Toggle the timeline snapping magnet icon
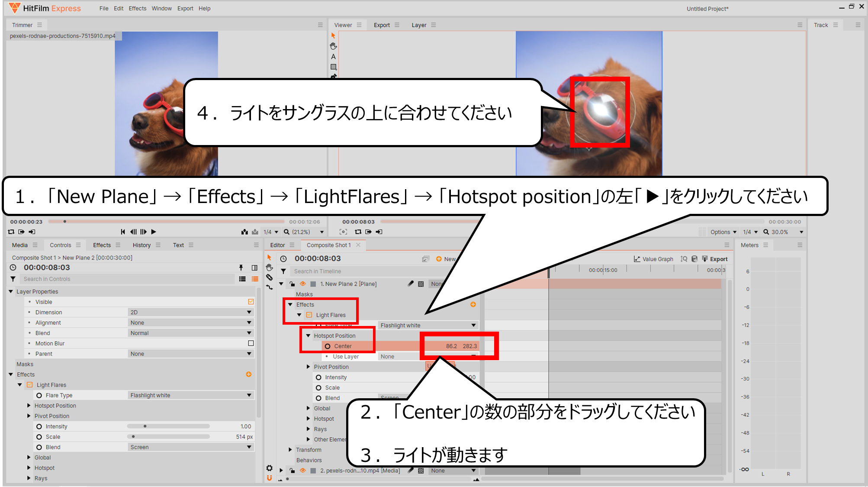The image size is (868, 487). 269,478
